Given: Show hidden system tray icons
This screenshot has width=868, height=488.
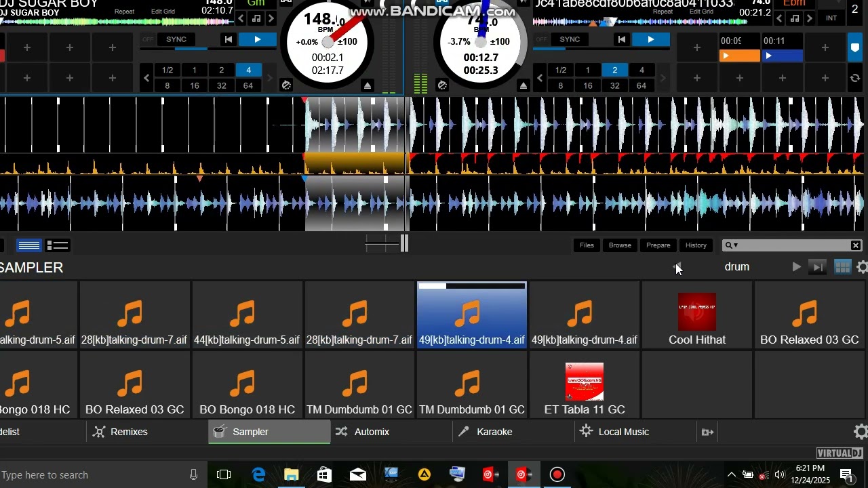Looking at the screenshot, I should click(731, 475).
